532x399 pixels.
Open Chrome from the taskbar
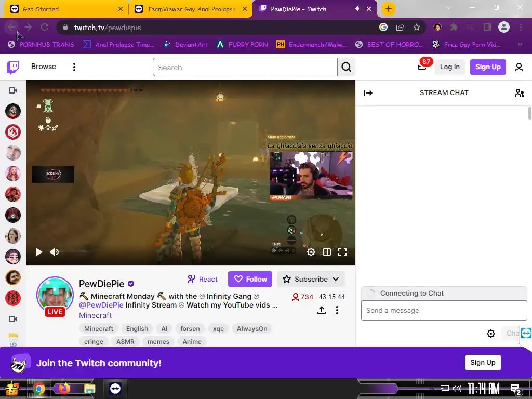(x=39, y=389)
